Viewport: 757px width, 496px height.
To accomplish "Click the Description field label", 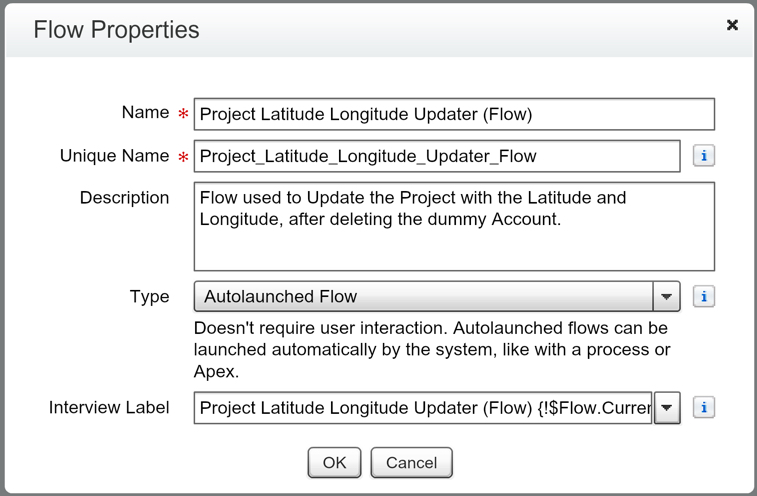I will [x=124, y=198].
